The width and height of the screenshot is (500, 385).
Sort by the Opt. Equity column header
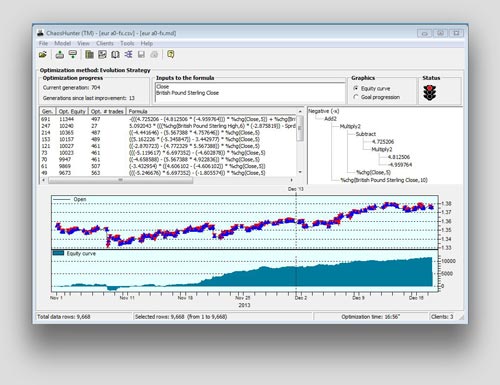[72, 111]
